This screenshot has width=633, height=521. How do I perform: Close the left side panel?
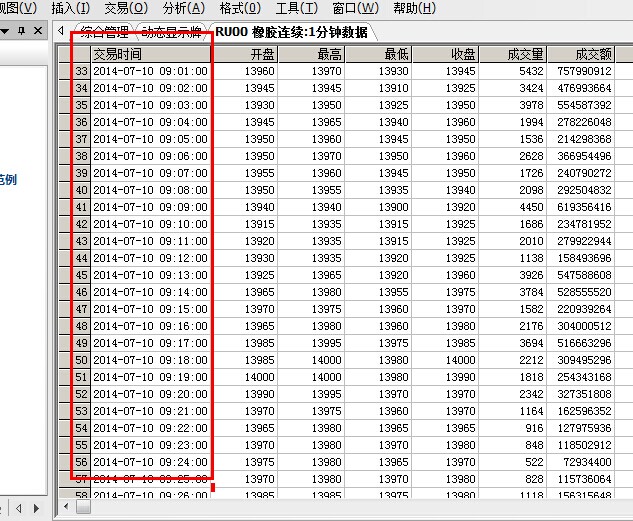pyautogui.click(x=38, y=32)
